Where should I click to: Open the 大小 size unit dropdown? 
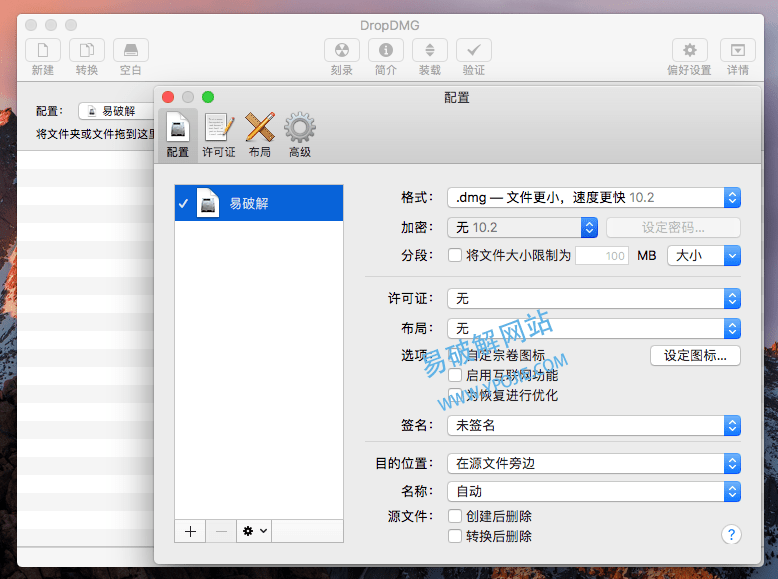[x=704, y=256]
